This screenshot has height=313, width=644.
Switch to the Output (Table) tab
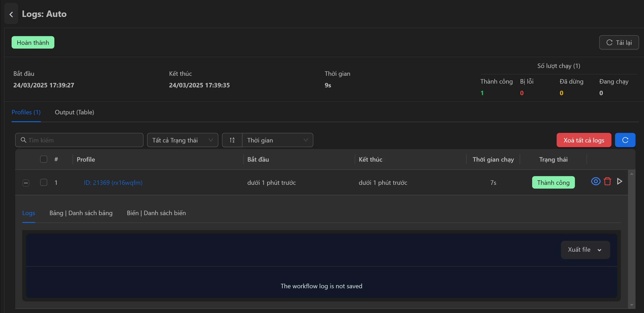74,112
